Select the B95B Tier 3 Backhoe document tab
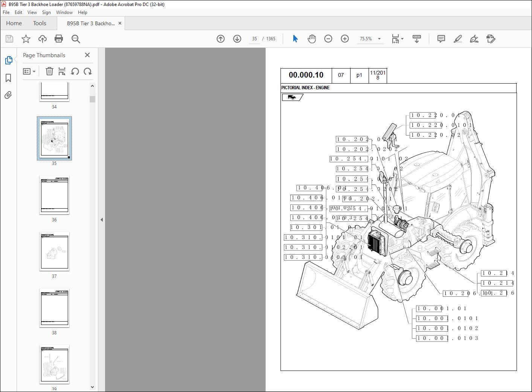 point(91,23)
